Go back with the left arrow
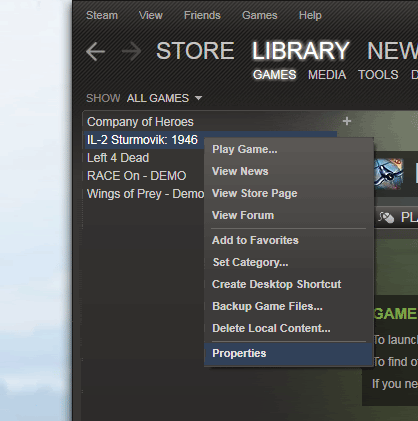The height and width of the screenshot is (421, 418). (96, 51)
